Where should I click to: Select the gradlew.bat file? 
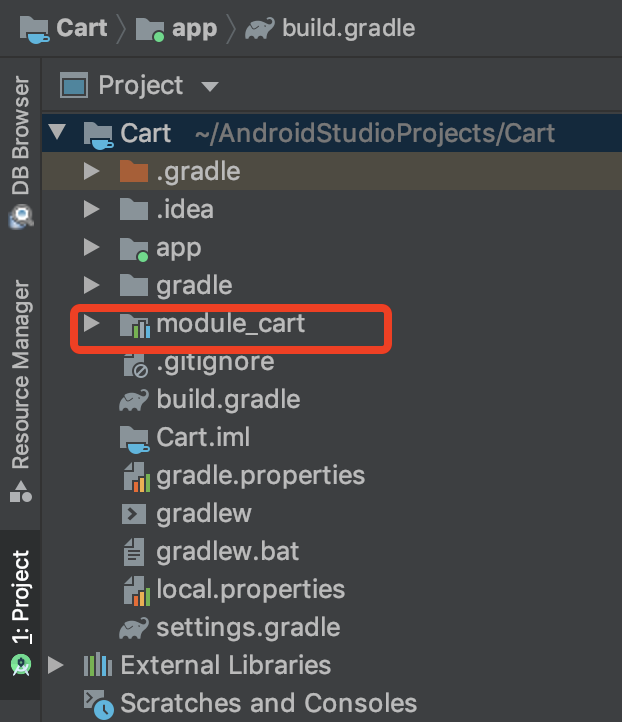(x=331, y=551)
